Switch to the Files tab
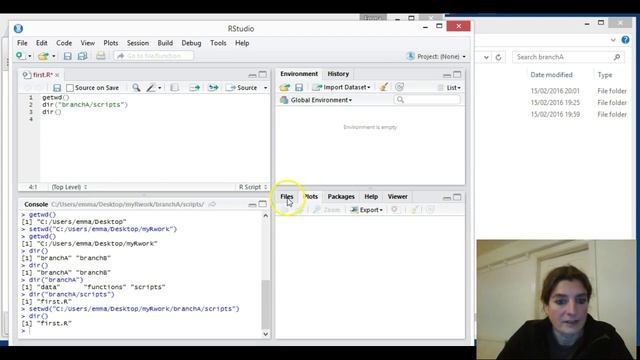Screen dimensions: 640x360 coord(287,196)
